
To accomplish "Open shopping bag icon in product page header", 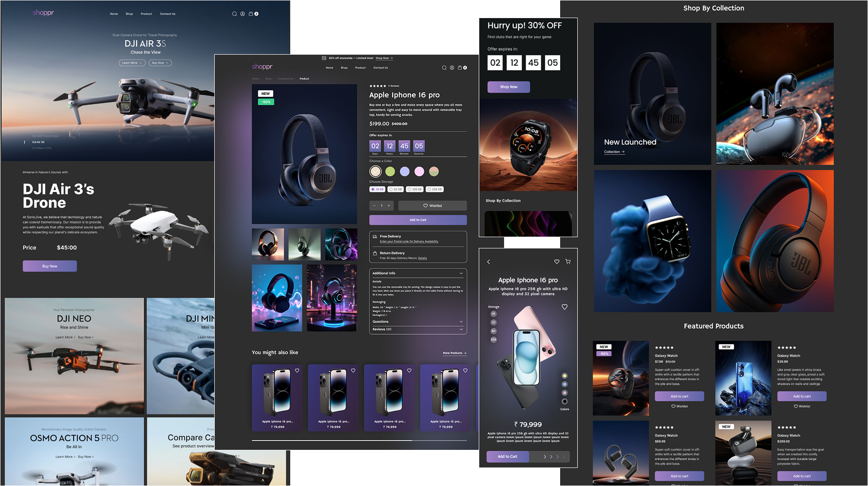I will (460, 68).
